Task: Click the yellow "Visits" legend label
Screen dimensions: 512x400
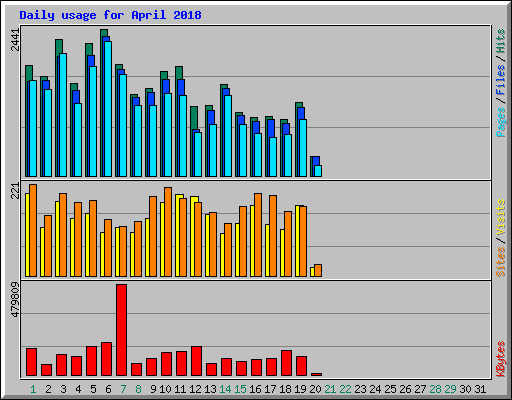Action: pos(501,217)
